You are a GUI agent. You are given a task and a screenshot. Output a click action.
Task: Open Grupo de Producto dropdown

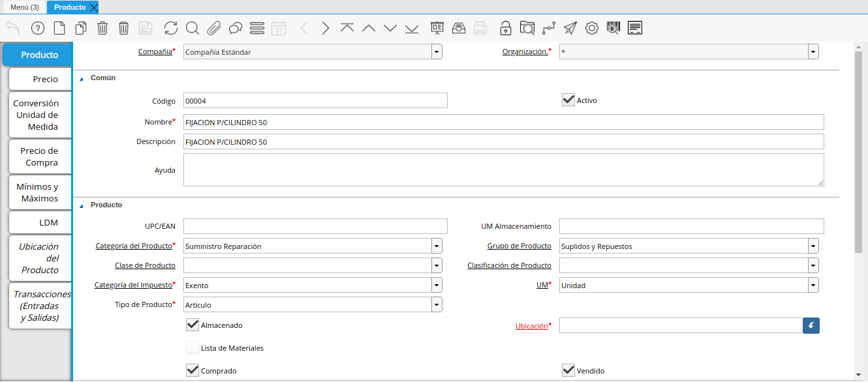(x=813, y=246)
